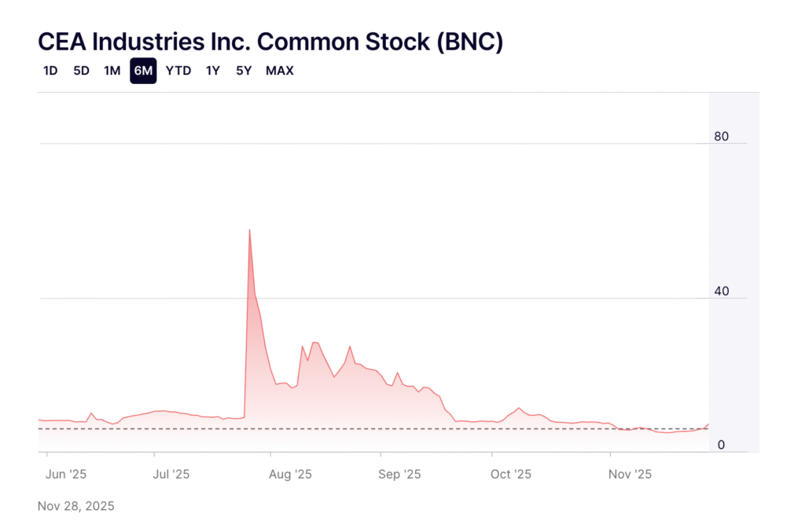This screenshot has width=805, height=532.
Task: Select the 1D time range
Action: pyautogui.click(x=50, y=71)
